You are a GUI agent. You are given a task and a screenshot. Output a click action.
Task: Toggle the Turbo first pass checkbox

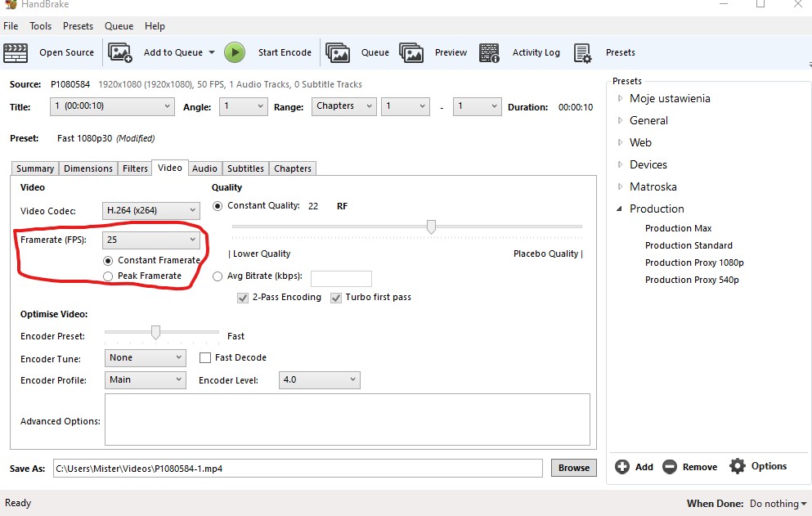pos(336,298)
